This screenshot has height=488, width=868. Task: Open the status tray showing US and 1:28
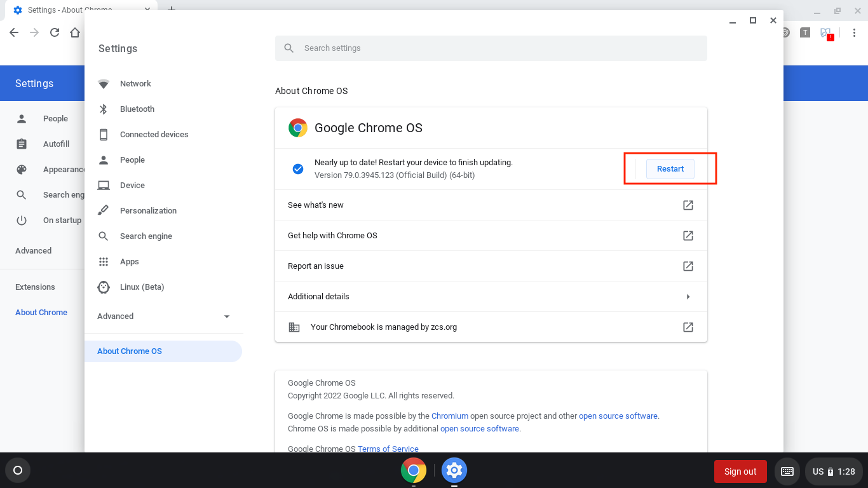tap(834, 471)
